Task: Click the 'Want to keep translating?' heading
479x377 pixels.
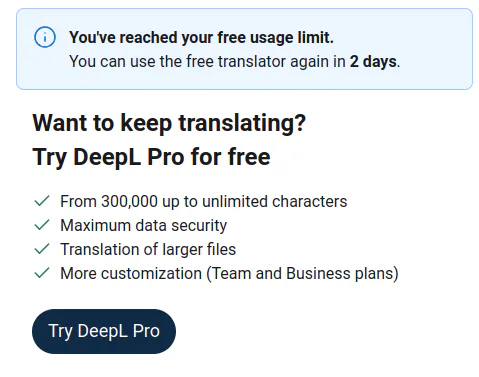Action: coord(169,123)
